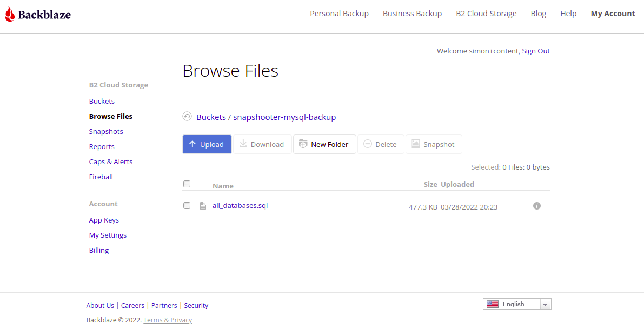The image size is (644, 330).
Task: Go to Caps & Alerts sidebar link
Action: tap(111, 161)
